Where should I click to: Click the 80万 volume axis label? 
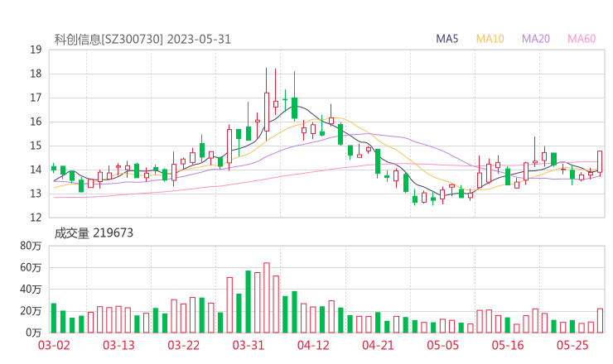(x=31, y=246)
